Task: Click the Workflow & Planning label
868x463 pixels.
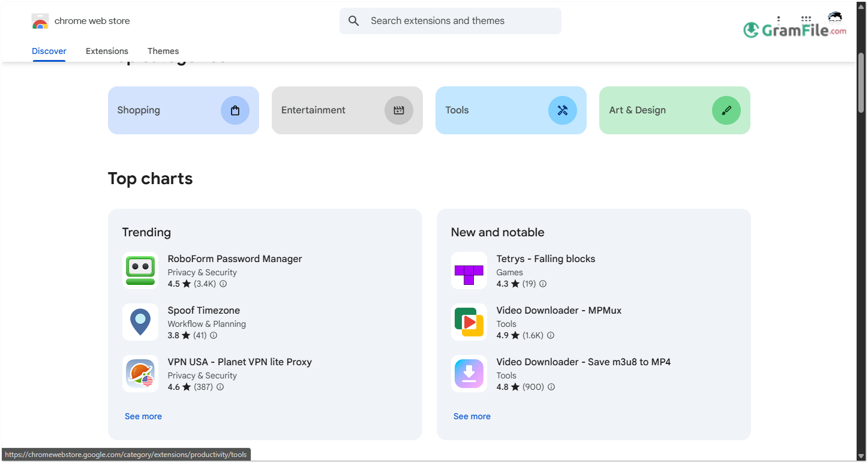Action: 207,324
